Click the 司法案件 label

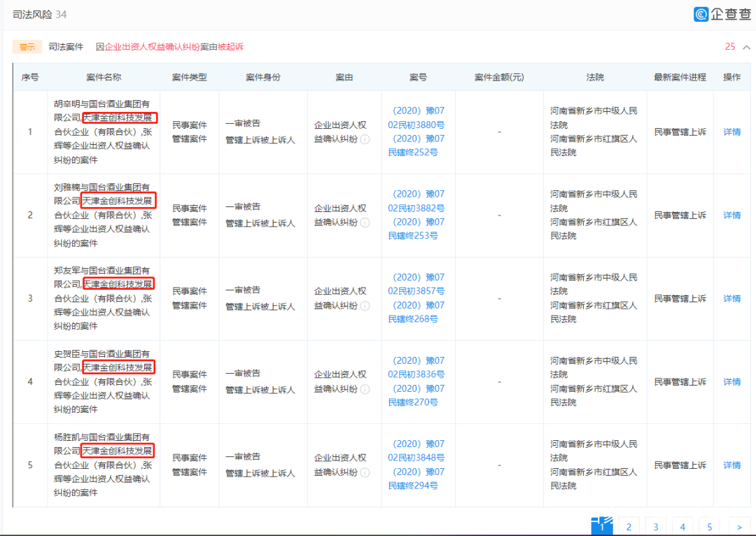pyautogui.click(x=66, y=47)
